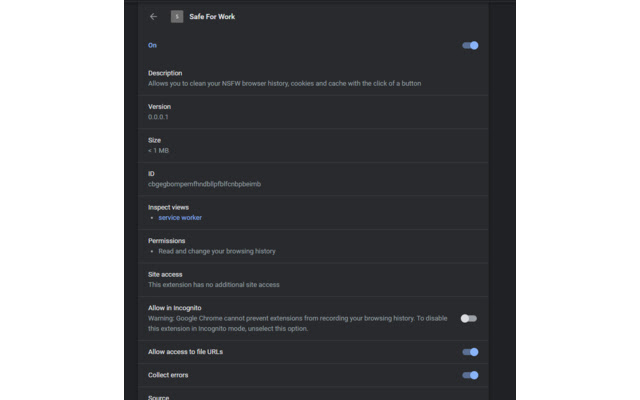Click the Inspect views heading
Viewport: 640px width, 400px height.
[x=168, y=207]
